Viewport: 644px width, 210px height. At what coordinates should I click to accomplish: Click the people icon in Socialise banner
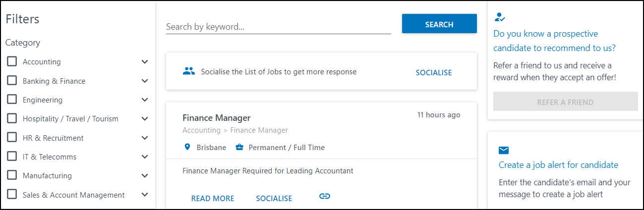click(189, 71)
